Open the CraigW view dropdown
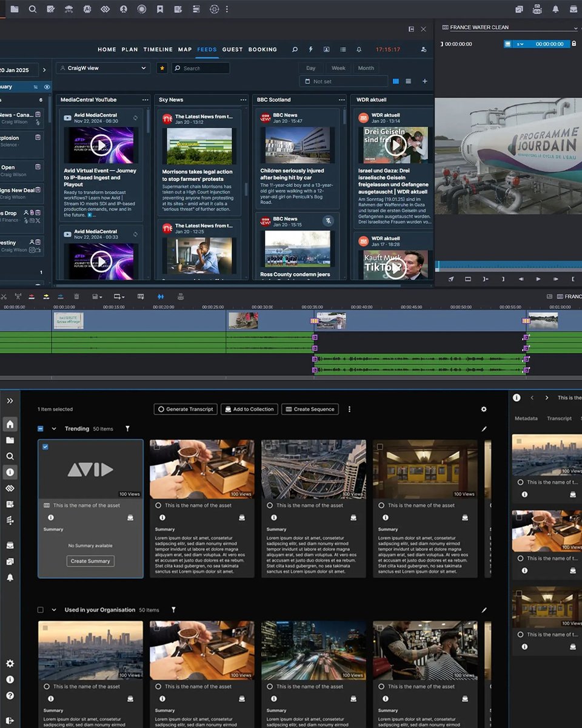This screenshot has width=582, height=728. (102, 68)
